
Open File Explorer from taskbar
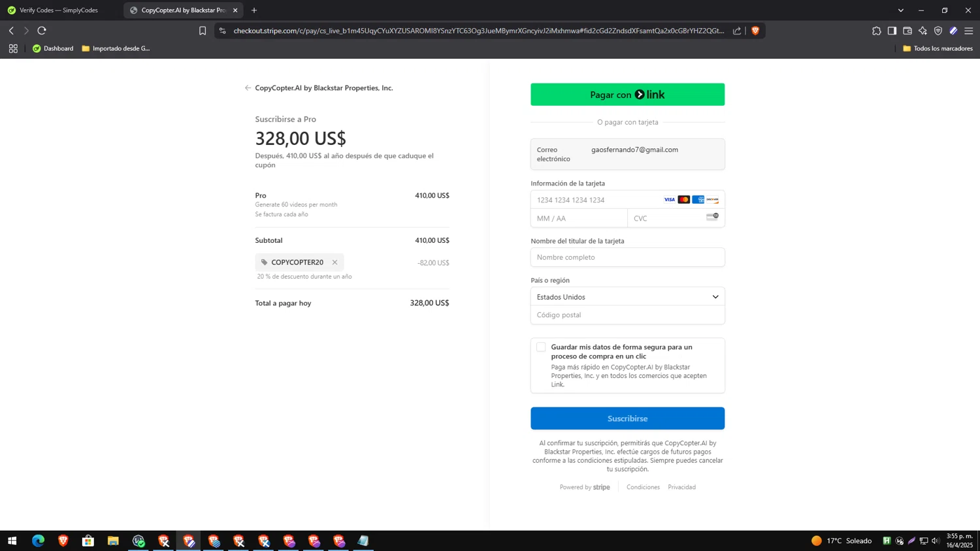(x=113, y=541)
